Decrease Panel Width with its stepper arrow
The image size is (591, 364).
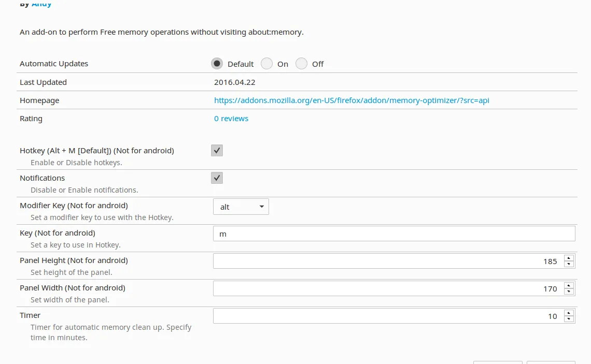pyautogui.click(x=569, y=291)
